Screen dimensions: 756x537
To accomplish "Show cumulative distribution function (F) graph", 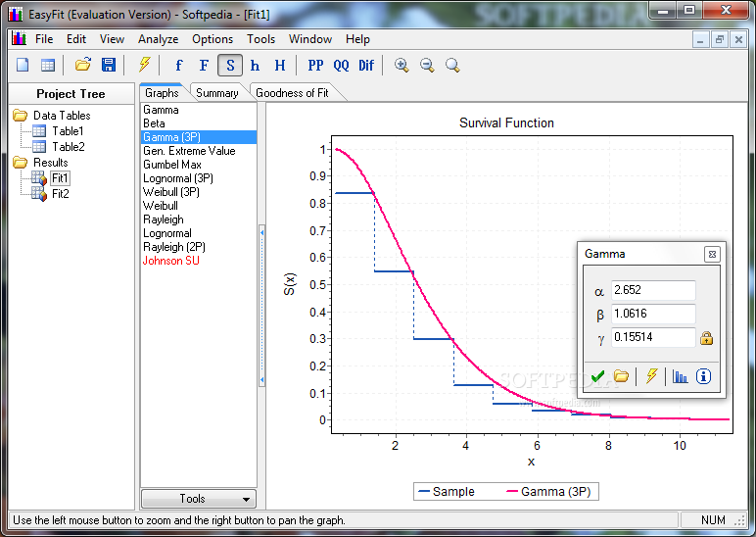I will click(x=204, y=65).
